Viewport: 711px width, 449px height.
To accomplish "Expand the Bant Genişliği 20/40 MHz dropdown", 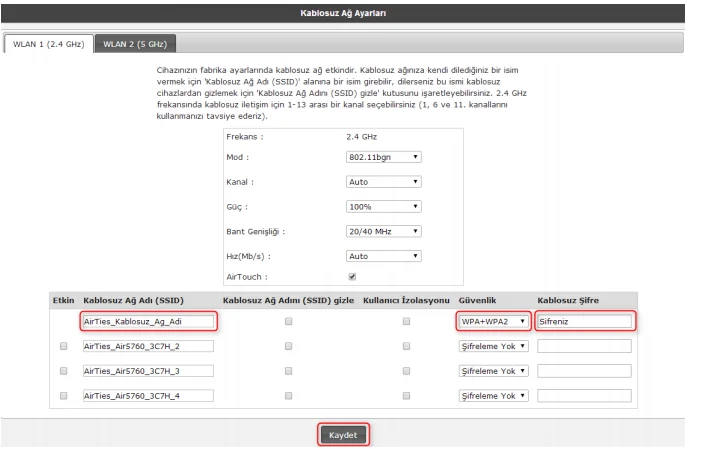I will (381, 231).
